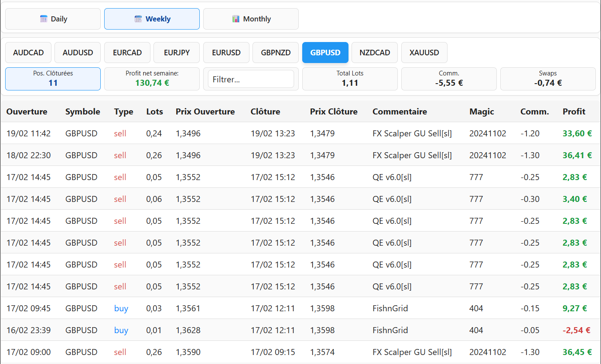Toggle the Pos. Clôturées stat card
This screenshot has width=601, height=364.
53,79
